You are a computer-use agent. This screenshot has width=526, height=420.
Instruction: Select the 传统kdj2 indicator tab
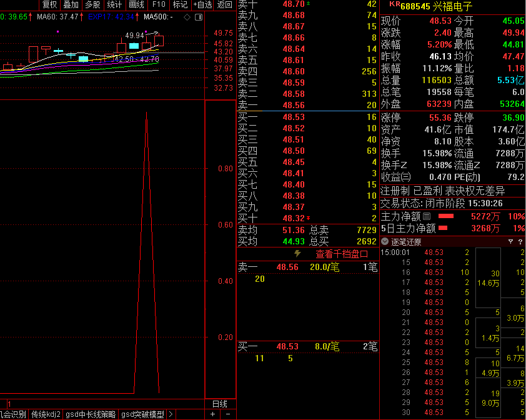click(x=46, y=414)
